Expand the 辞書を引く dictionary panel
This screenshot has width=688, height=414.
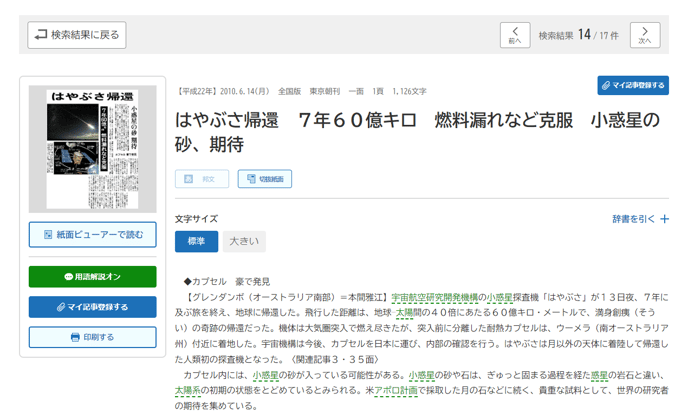tap(641, 219)
